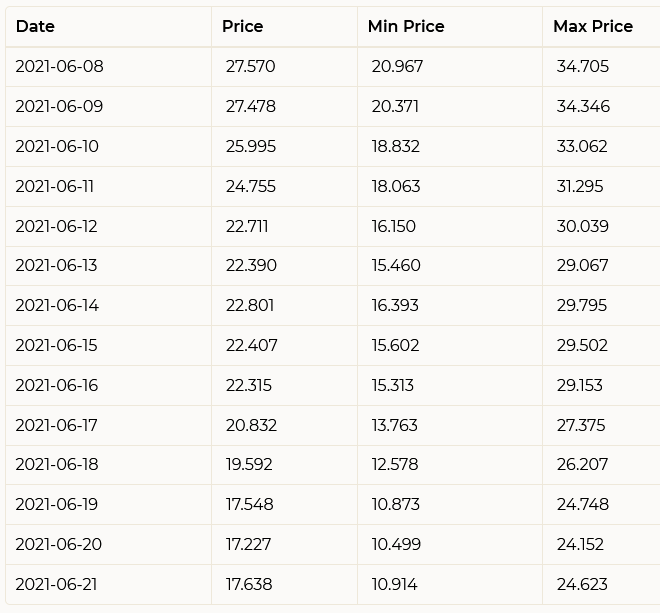Viewport: 660px width, 613px height.
Task: Click min price 18.832
Action: coord(395,147)
